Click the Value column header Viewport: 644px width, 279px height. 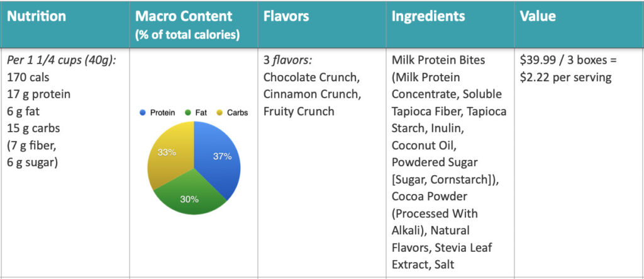click(538, 16)
